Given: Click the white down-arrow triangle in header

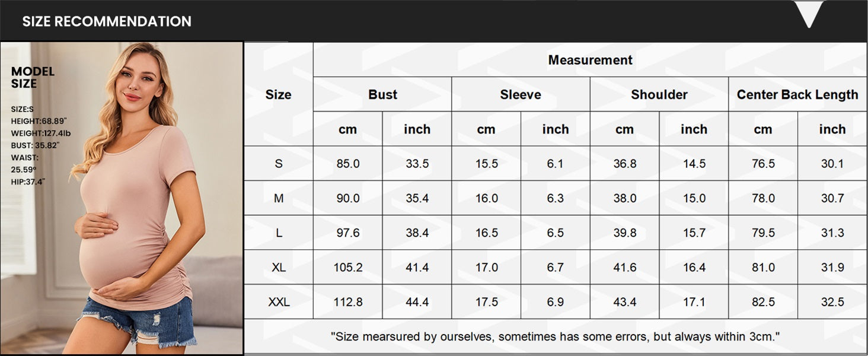Looking at the screenshot, I should (x=809, y=14).
